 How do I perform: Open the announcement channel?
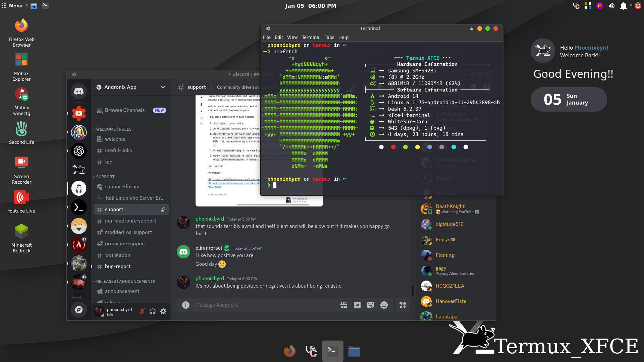click(x=131, y=291)
